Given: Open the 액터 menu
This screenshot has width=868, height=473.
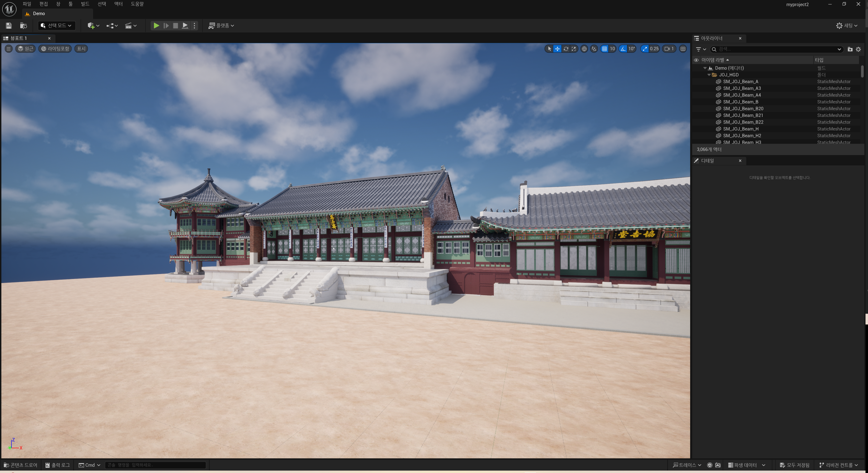Looking at the screenshot, I should point(118,4).
